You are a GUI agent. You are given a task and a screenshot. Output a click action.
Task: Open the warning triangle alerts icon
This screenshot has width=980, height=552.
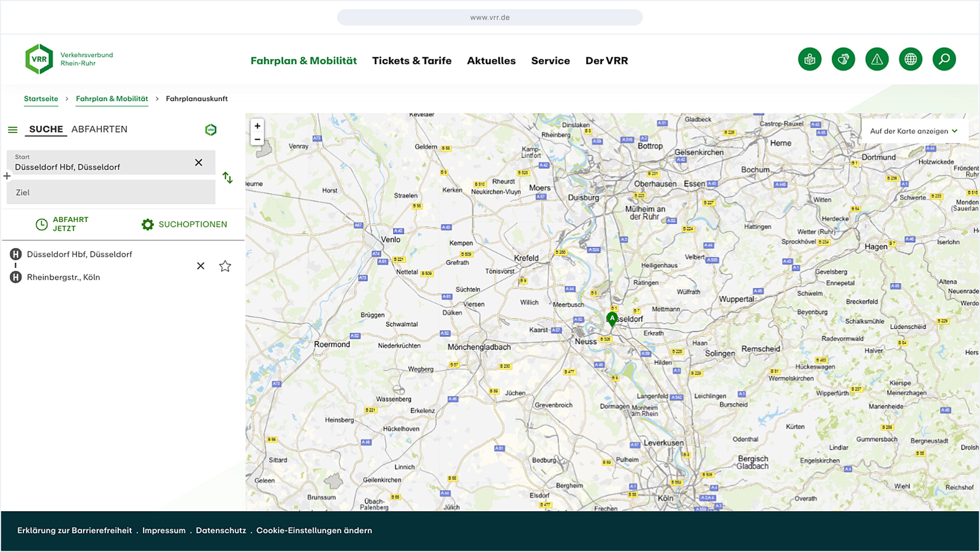877,59
